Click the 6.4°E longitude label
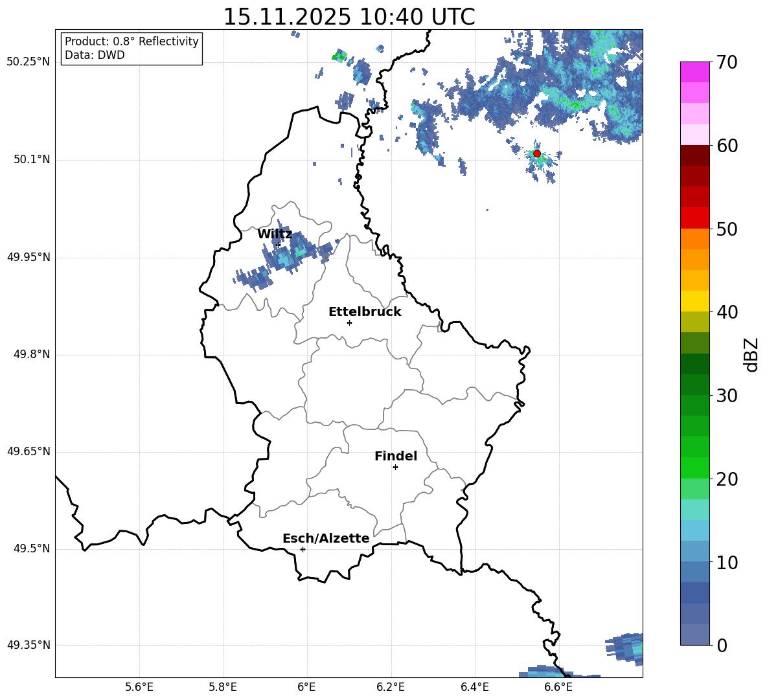Screen dimensions: 767x700 click(474, 687)
